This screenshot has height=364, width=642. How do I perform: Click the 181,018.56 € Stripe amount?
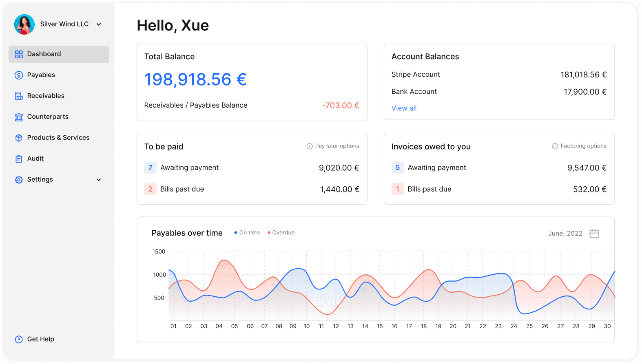[x=584, y=75]
